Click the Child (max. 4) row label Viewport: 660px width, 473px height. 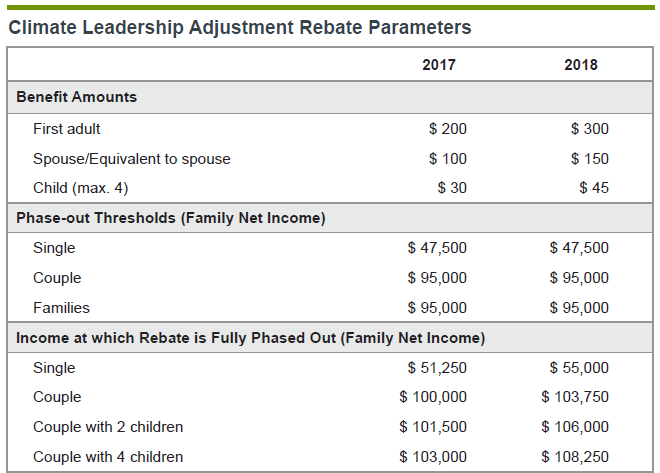tap(81, 187)
